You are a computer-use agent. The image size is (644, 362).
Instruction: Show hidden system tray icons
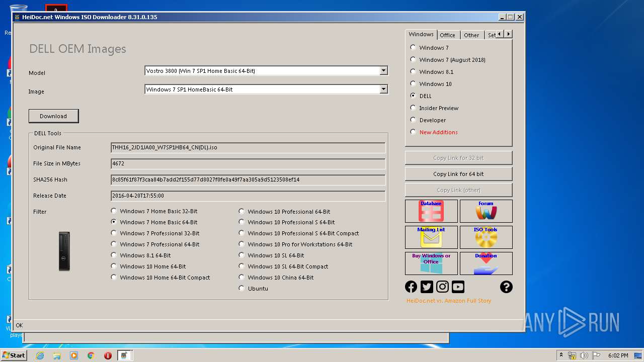(561, 355)
